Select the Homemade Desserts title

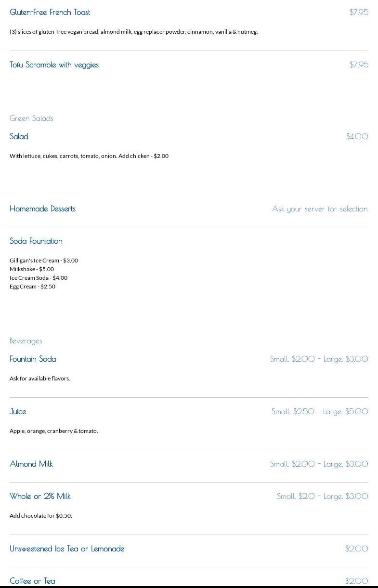point(42,209)
